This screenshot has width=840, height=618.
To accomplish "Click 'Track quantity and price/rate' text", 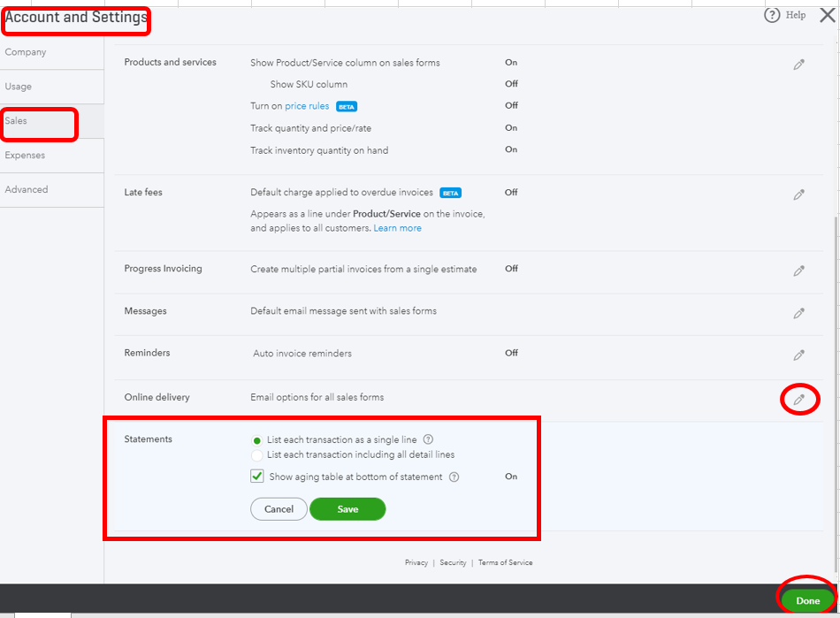I will (x=310, y=128).
